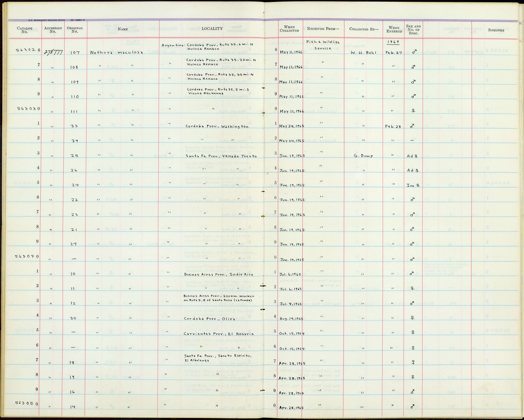524x420 pixels.
Task: Select catalog number 563030
Action: pyautogui.click(x=29, y=109)
